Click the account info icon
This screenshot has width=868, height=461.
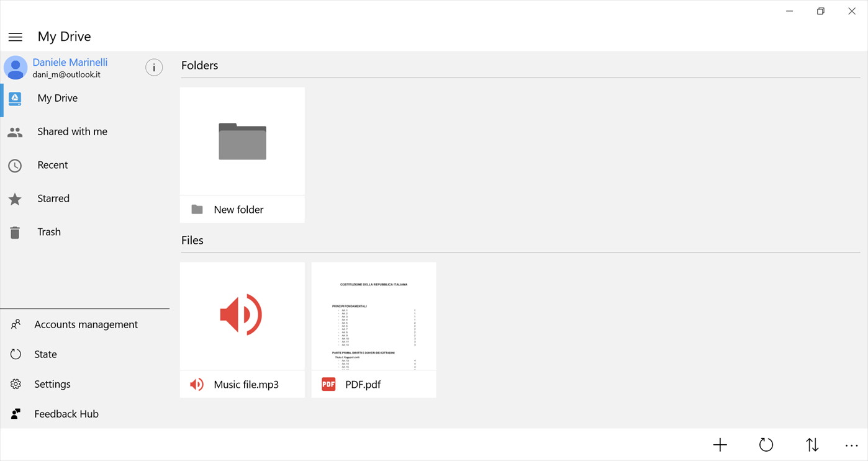click(154, 68)
